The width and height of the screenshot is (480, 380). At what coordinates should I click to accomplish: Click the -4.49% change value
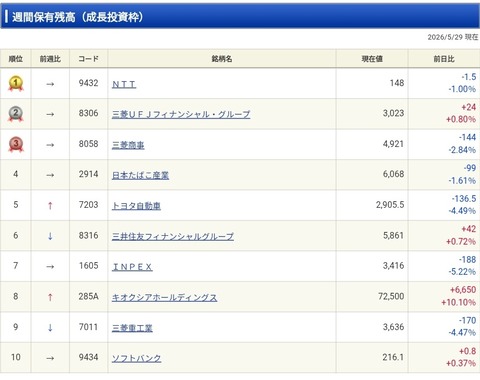click(462, 211)
